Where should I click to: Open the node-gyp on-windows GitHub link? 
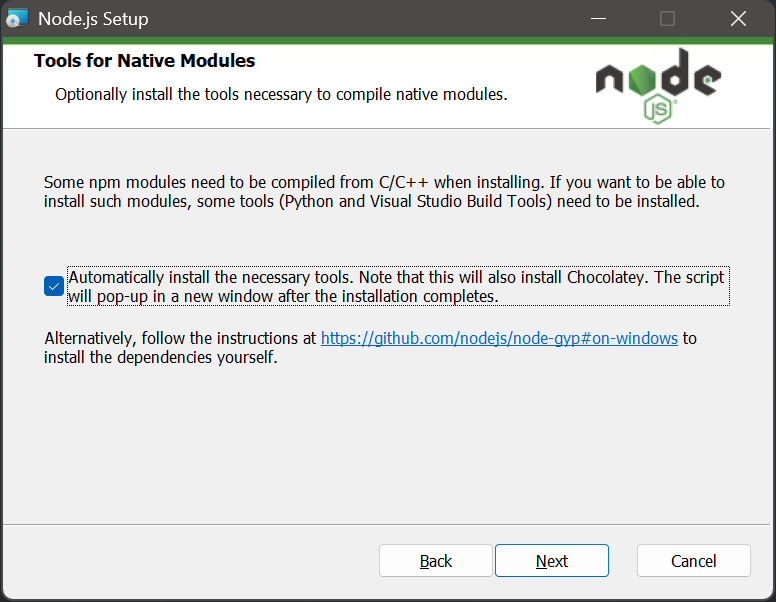(x=499, y=338)
